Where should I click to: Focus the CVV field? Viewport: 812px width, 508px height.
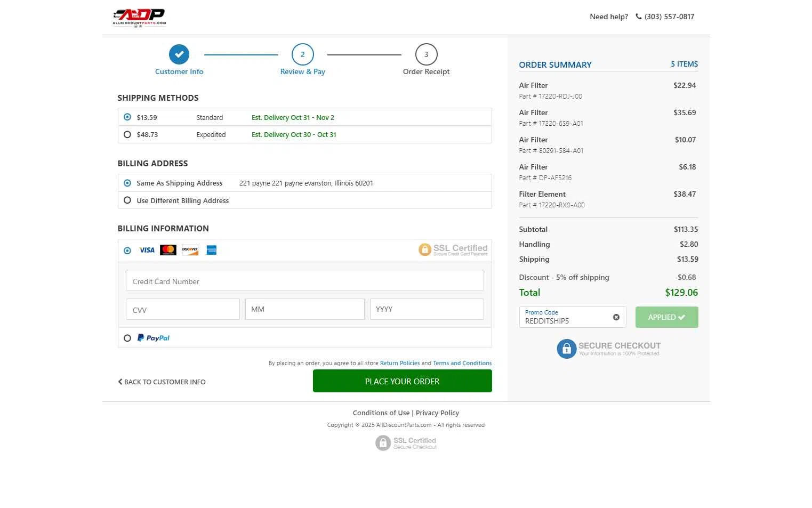pyautogui.click(x=183, y=309)
